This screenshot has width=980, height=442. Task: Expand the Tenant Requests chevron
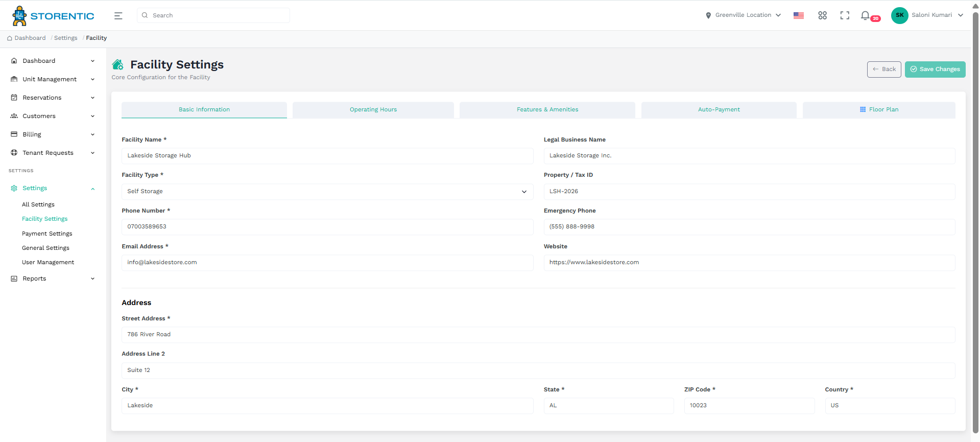point(92,153)
